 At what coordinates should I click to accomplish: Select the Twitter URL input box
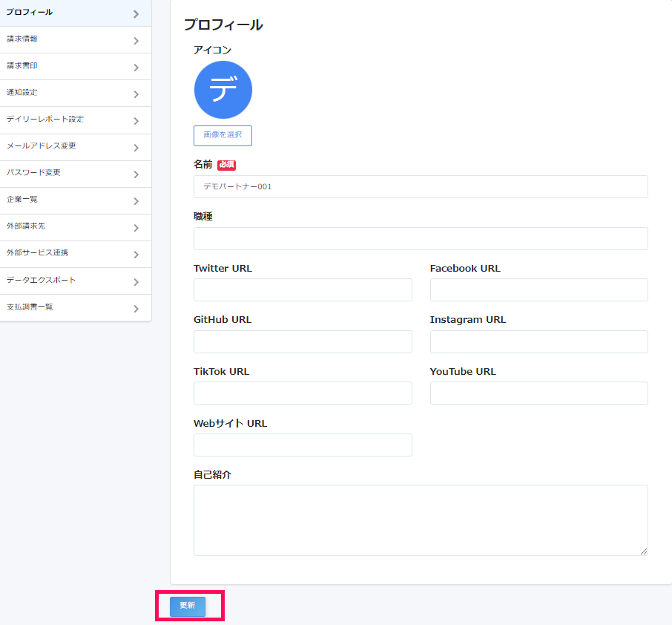303,290
